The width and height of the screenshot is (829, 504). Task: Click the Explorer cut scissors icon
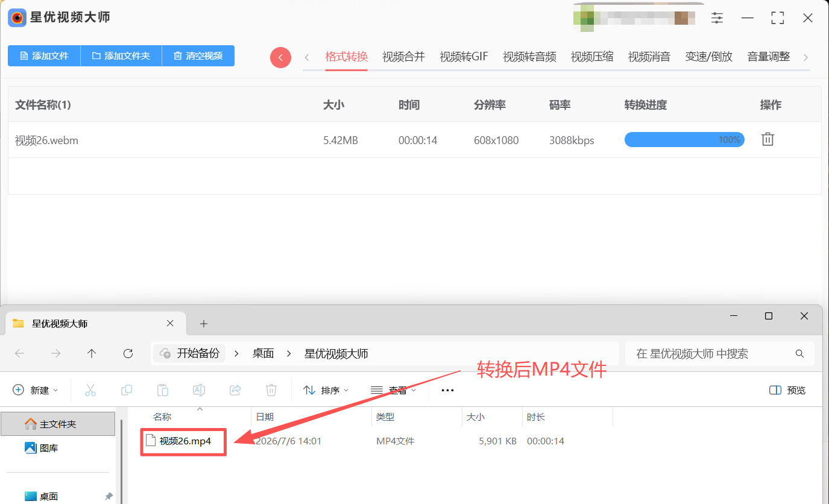[90, 390]
